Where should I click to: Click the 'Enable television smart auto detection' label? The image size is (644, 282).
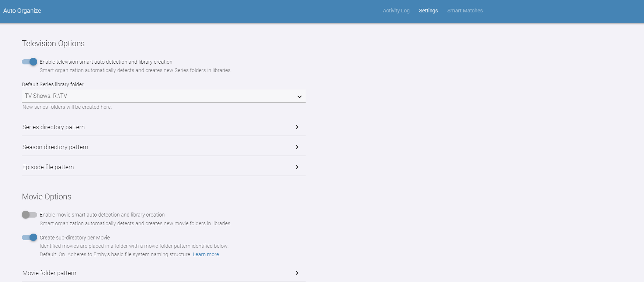[106, 62]
